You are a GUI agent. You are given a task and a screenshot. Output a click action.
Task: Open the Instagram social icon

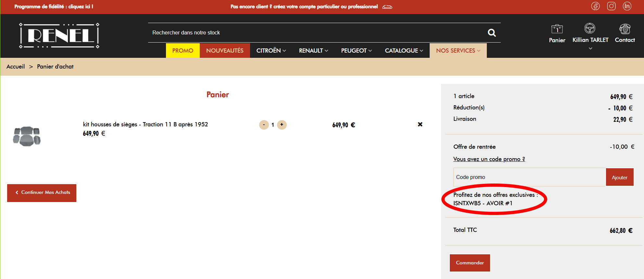pos(611,6)
